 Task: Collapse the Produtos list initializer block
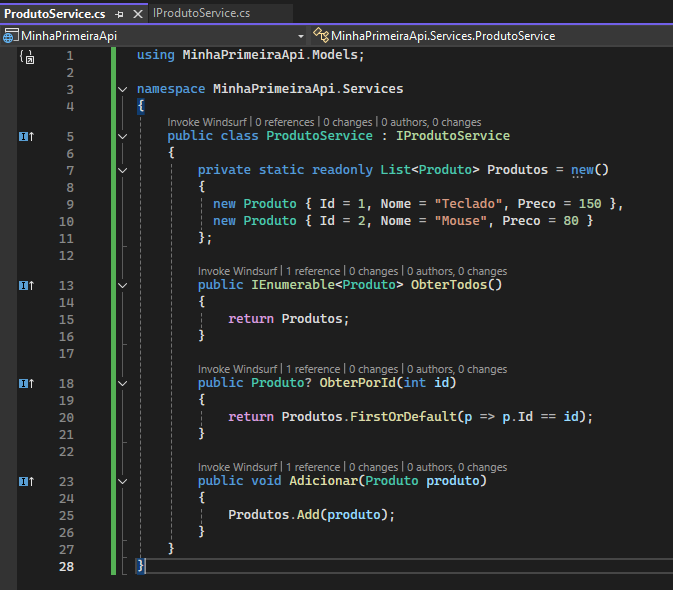[123, 171]
